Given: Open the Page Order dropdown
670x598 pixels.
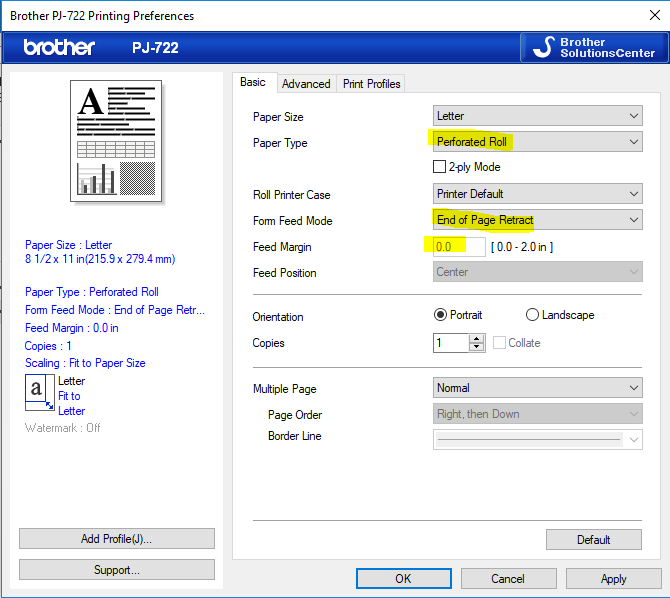Looking at the screenshot, I should point(538,414).
